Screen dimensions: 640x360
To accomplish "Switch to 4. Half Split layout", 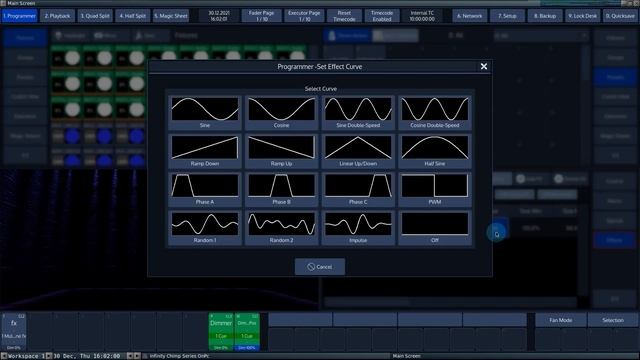I will pos(132,16).
